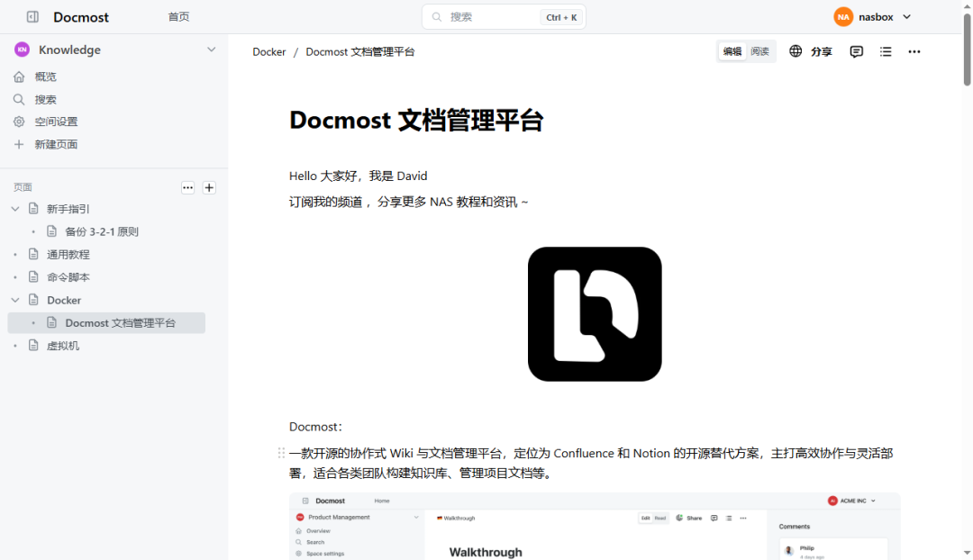Click text 'Hello 大家好，我是 David'
The image size is (973, 560).
click(358, 176)
